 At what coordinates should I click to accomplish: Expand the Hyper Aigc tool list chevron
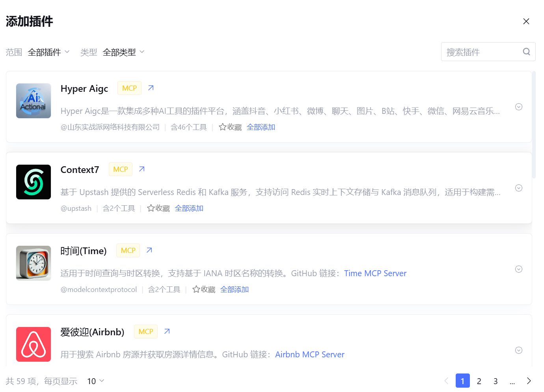(519, 107)
